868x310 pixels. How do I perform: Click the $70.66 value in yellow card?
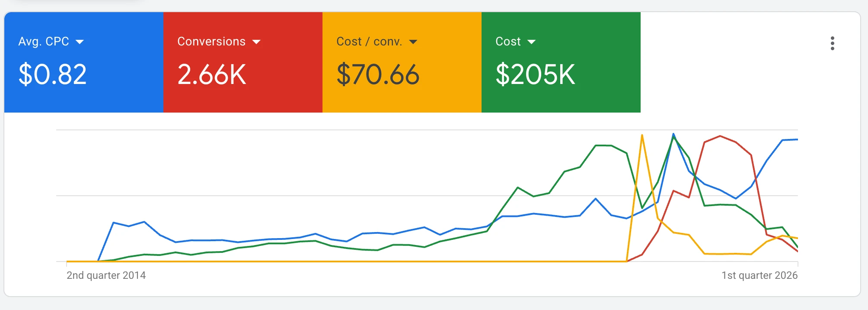pos(378,74)
